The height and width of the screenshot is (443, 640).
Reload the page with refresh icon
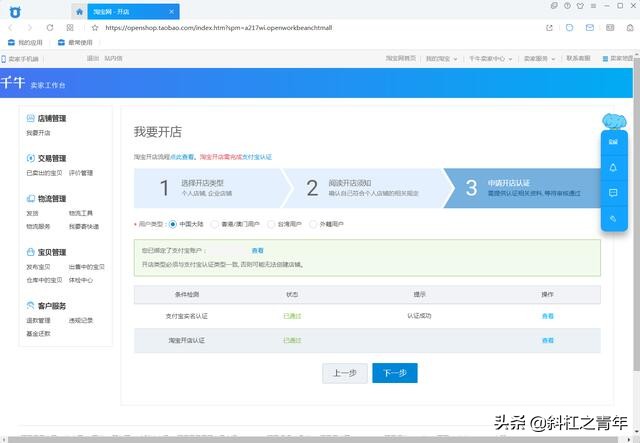[50, 28]
